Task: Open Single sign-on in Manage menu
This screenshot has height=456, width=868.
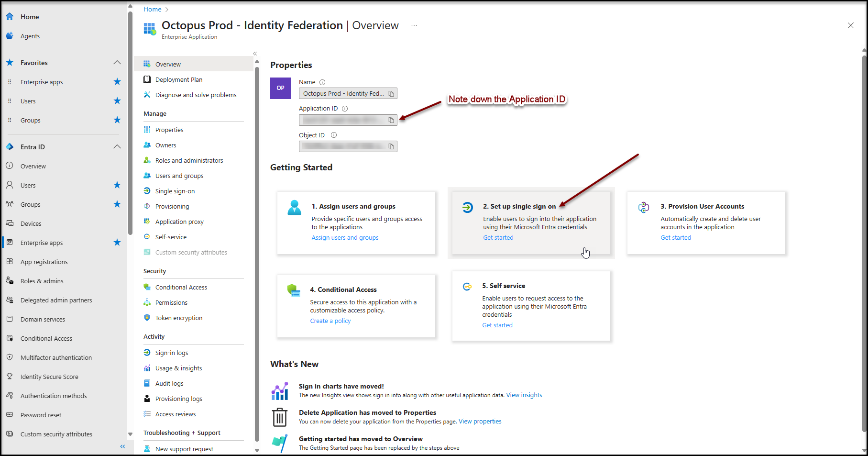Action: tap(175, 191)
